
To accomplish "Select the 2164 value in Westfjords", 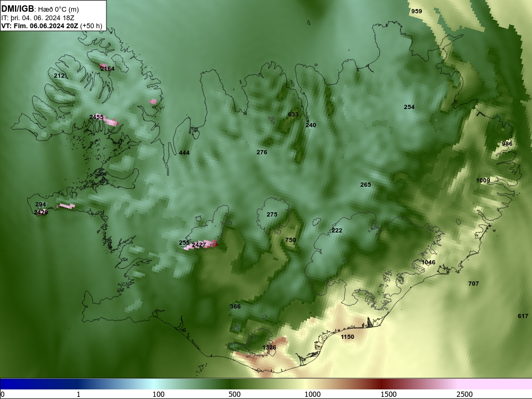I will click(x=107, y=69).
